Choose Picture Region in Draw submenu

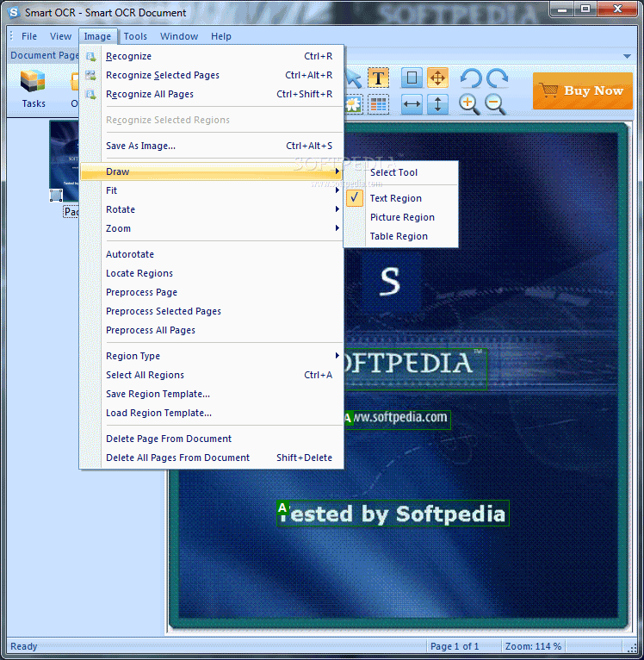pyautogui.click(x=401, y=217)
